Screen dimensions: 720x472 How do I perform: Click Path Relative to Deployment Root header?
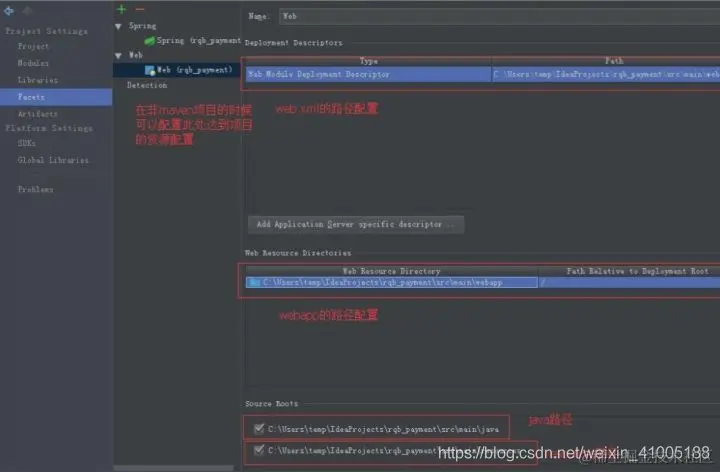click(637, 271)
